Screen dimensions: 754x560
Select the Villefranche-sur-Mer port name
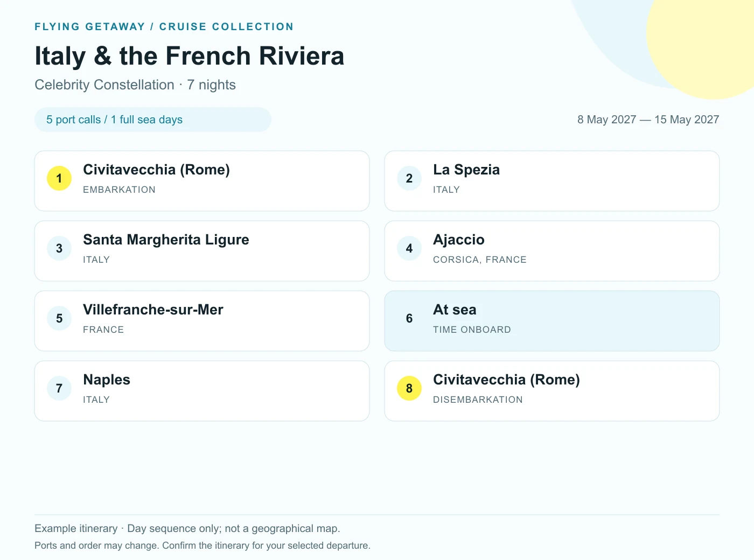pos(153,310)
